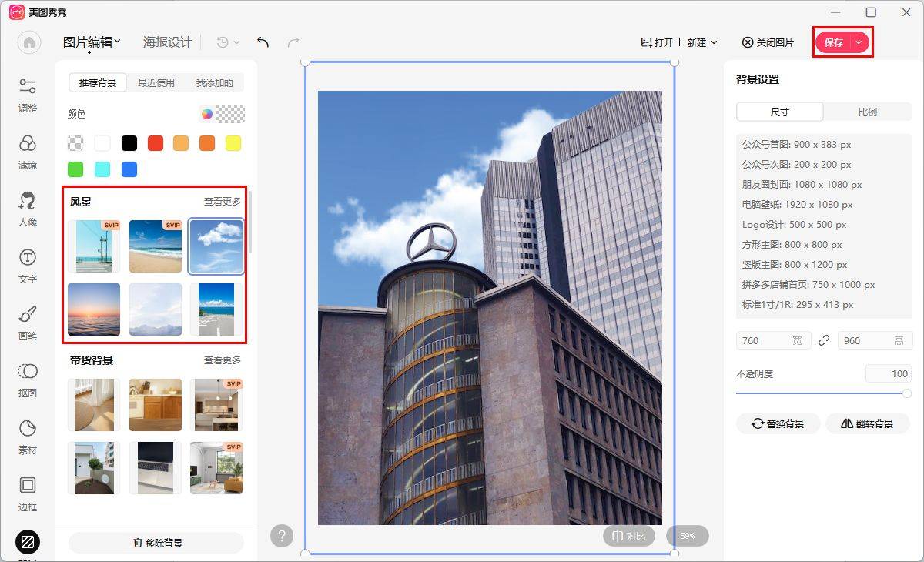
Task: Click the undo arrow icon
Action: (263, 42)
